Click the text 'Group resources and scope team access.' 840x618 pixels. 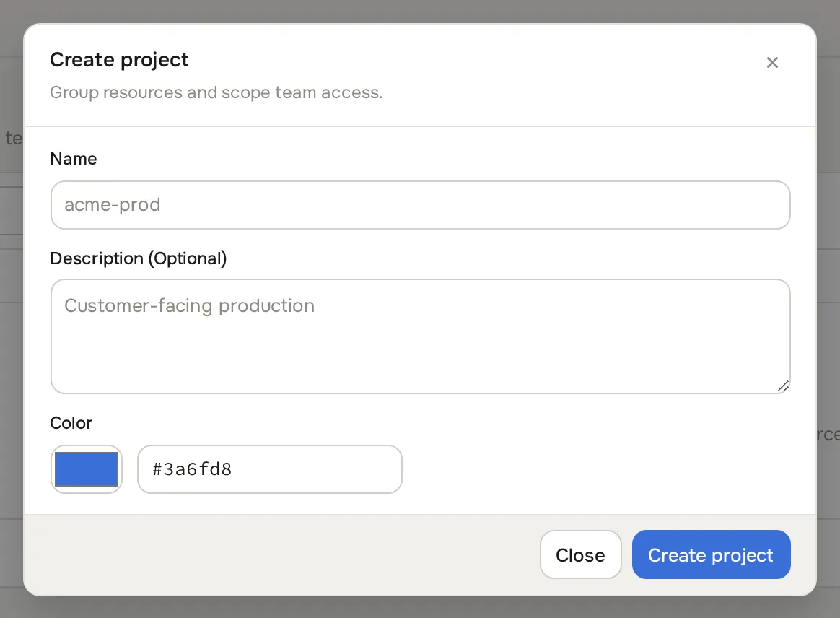pos(216,92)
